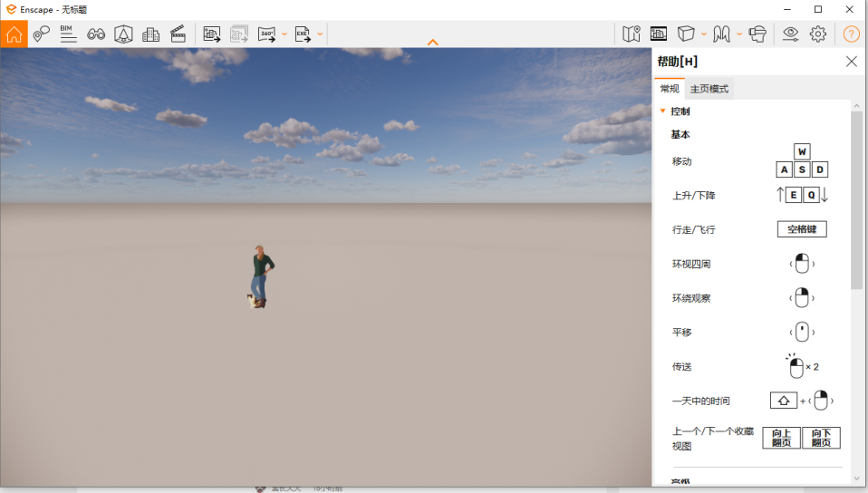Toggle the safe frame icon

[658, 34]
